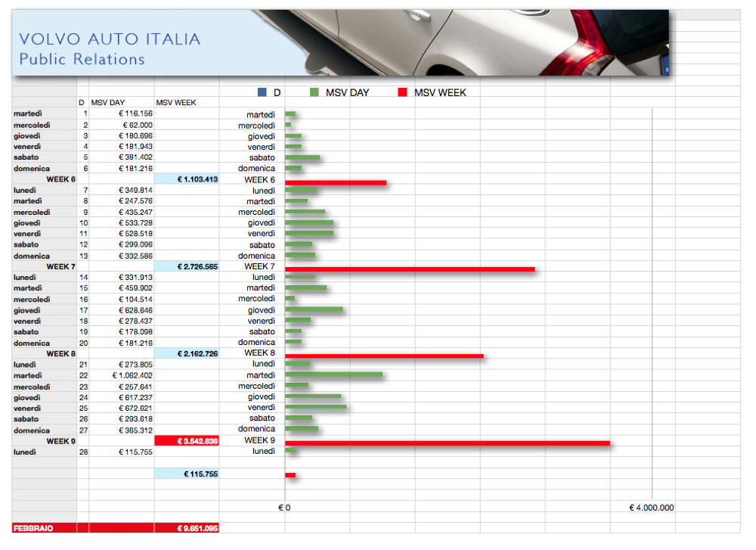Click the € 4.000.000 axis label
The height and width of the screenshot is (550, 756).
pyautogui.click(x=651, y=508)
